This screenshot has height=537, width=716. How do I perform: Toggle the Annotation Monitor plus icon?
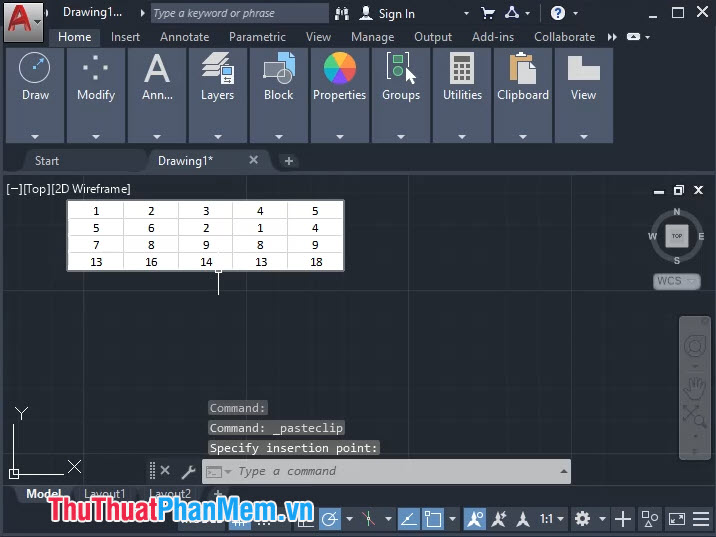click(x=623, y=519)
